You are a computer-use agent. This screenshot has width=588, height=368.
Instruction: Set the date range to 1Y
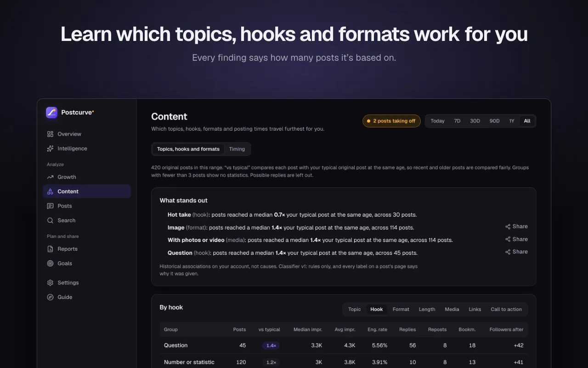click(512, 121)
